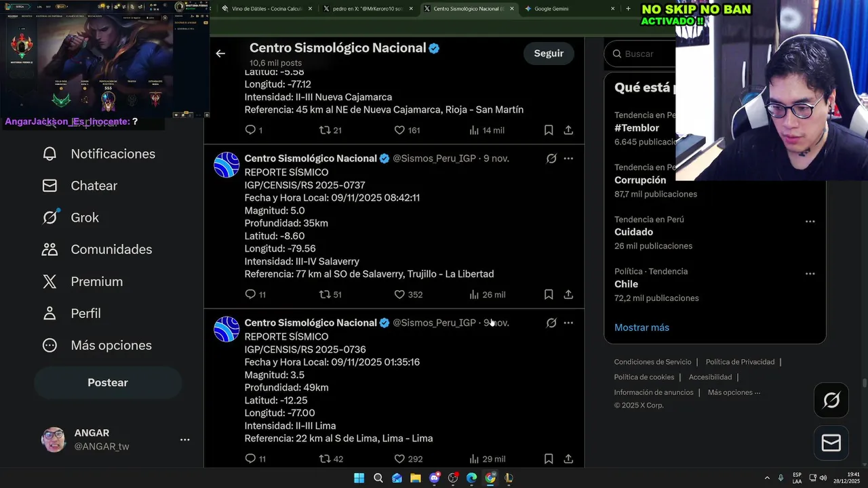
Task: Open Accesibilidad footer link
Action: [x=710, y=377]
